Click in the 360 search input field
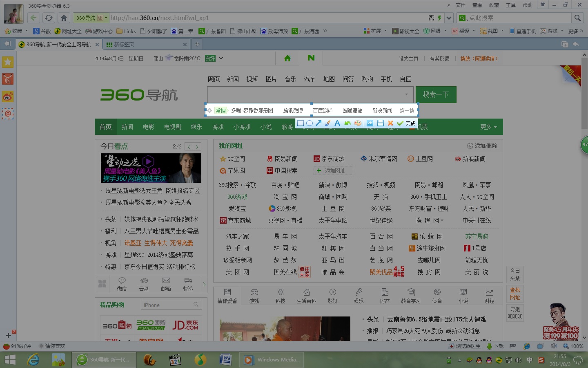588x368 pixels. (x=304, y=94)
